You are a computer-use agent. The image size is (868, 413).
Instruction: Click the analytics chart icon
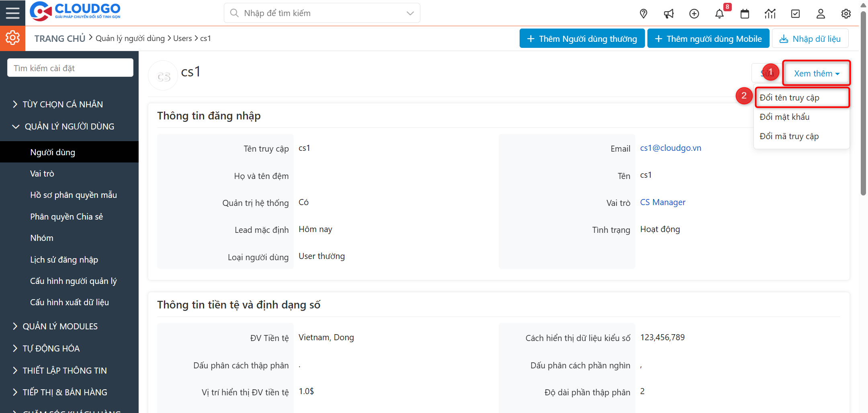(x=770, y=13)
